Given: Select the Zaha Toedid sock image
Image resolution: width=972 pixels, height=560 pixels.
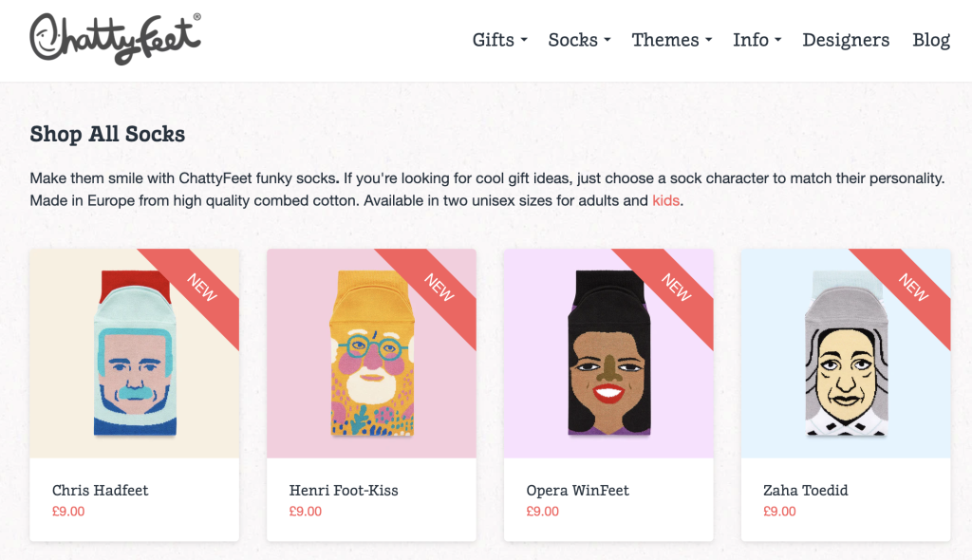Looking at the screenshot, I should [x=846, y=353].
